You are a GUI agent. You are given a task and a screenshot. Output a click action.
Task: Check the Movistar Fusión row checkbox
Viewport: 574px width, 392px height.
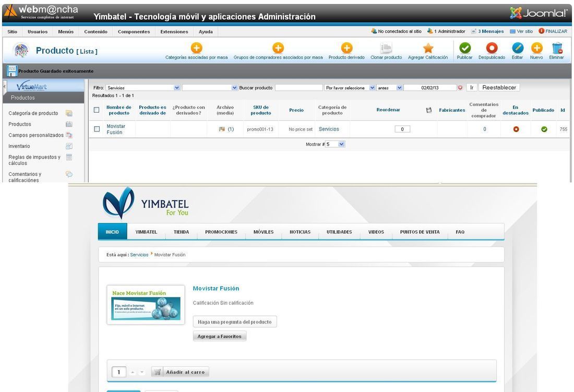[x=97, y=129]
